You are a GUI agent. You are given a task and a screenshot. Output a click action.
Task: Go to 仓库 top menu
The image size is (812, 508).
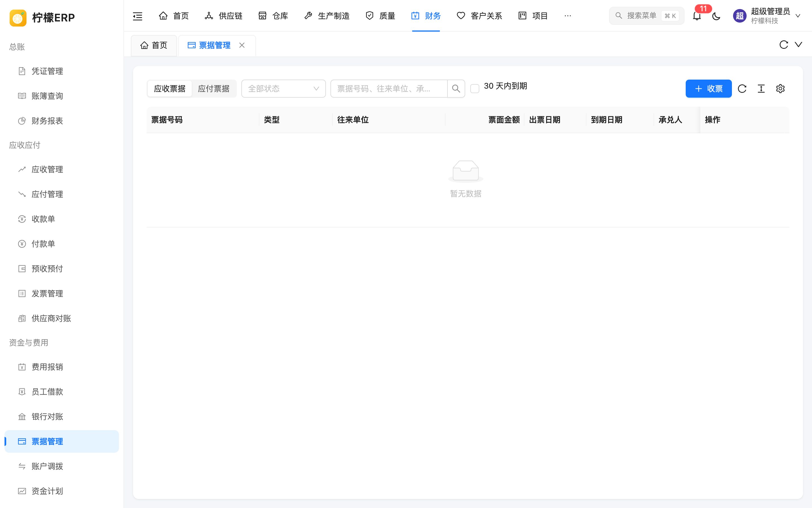click(273, 16)
